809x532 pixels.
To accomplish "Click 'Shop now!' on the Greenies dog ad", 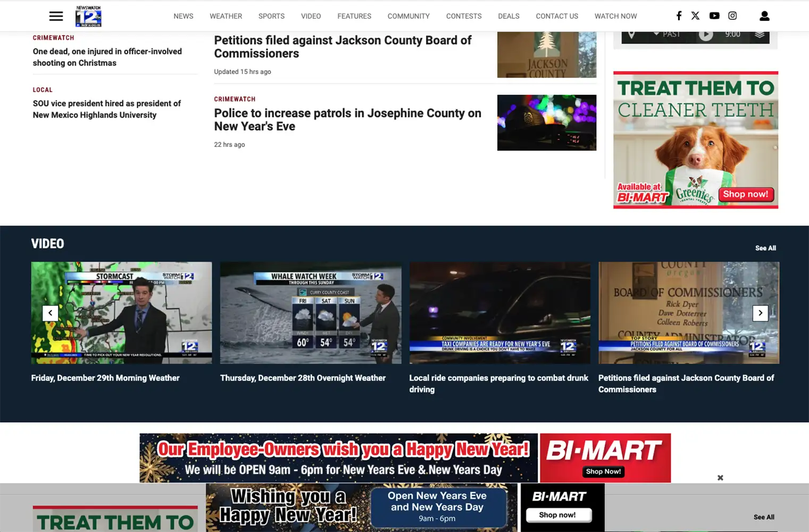I will 745,194.
